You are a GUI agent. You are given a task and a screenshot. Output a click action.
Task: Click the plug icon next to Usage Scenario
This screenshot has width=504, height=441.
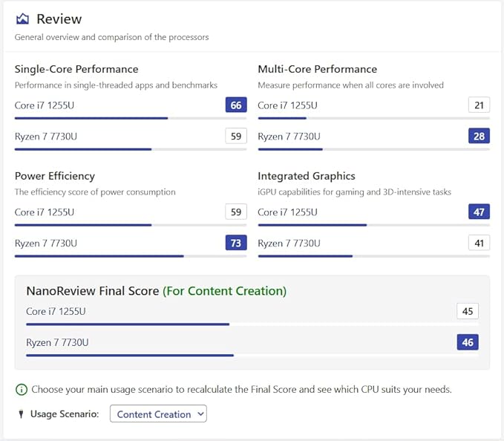(x=22, y=414)
